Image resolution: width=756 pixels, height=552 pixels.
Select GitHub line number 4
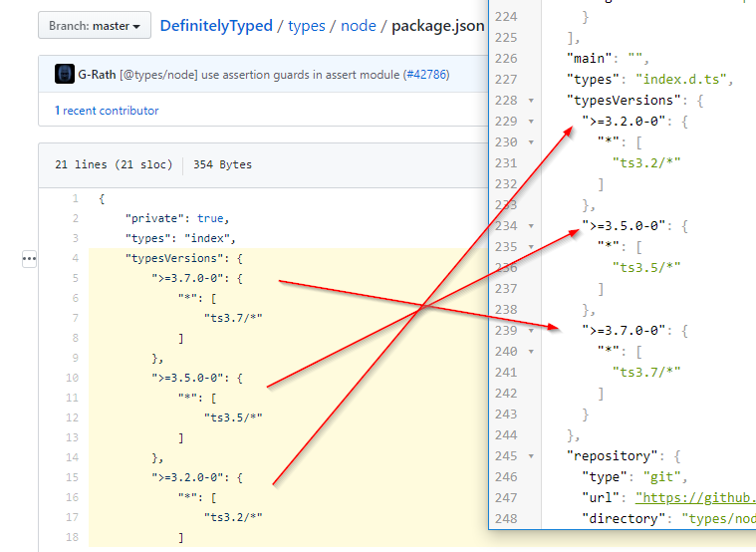pos(76,258)
